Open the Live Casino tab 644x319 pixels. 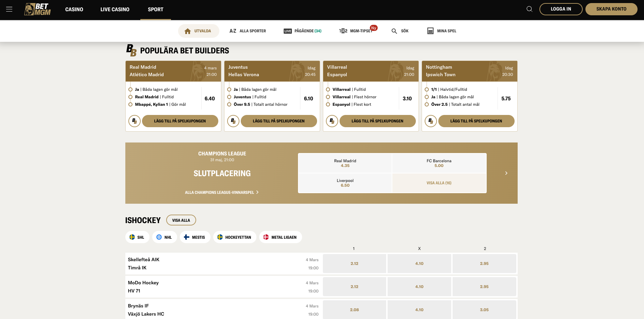[x=115, y=10]
